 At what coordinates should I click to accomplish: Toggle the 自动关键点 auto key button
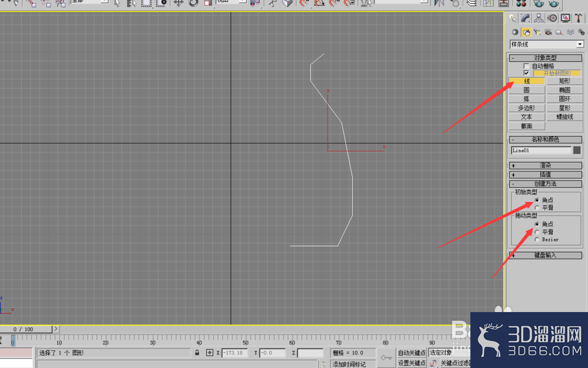[x=412, y=353]
